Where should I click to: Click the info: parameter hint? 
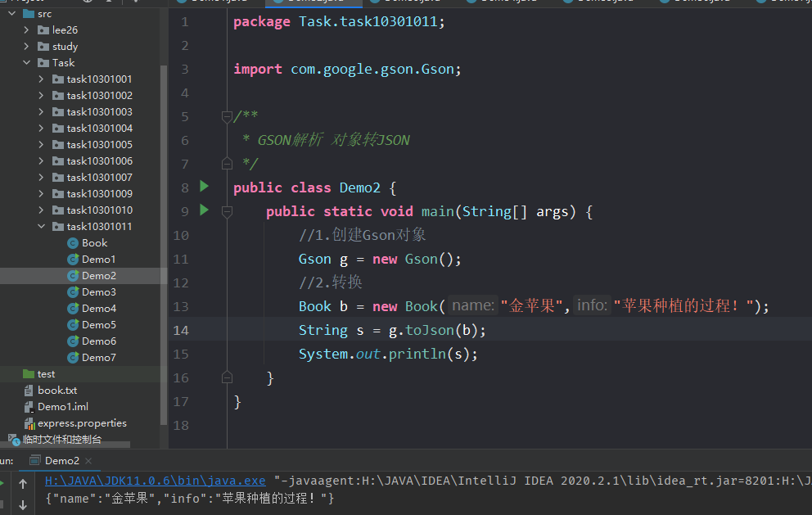(x=592, y=305)
